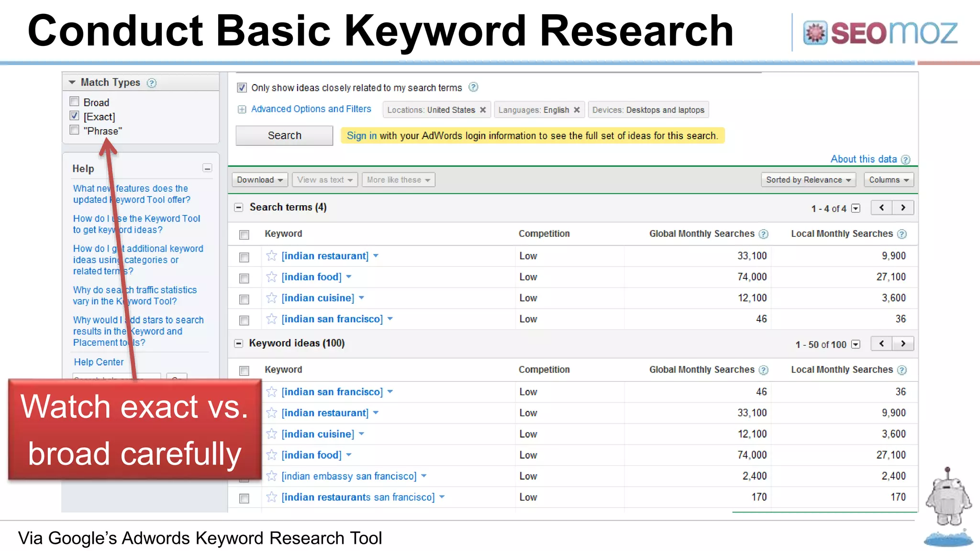Open the Columns dropdown
The width and height of the screenshot is (980, 551).
pyautogui.click(x=889, y=180)
